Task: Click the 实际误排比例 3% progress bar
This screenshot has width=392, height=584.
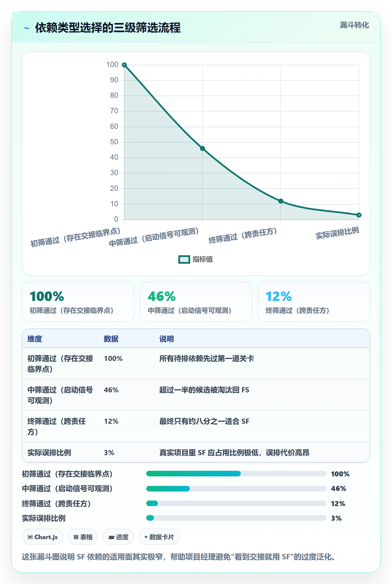Action: (236, 518)
